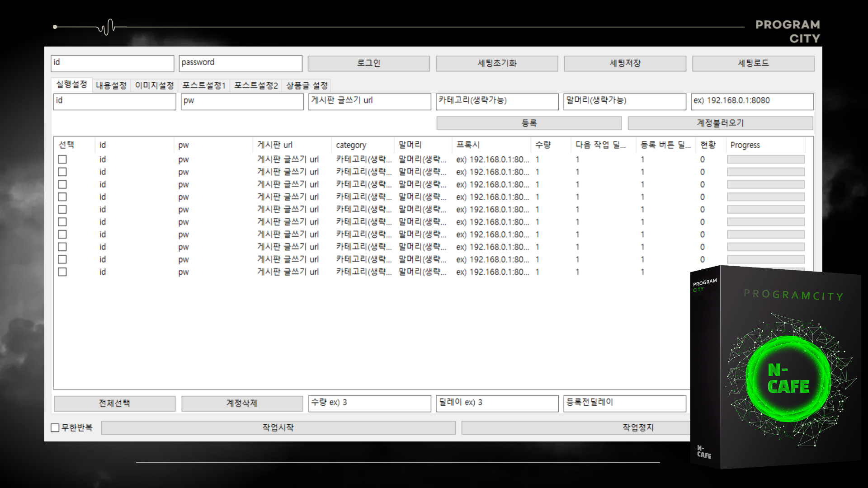Focus the top password field

tap(241, 63)
